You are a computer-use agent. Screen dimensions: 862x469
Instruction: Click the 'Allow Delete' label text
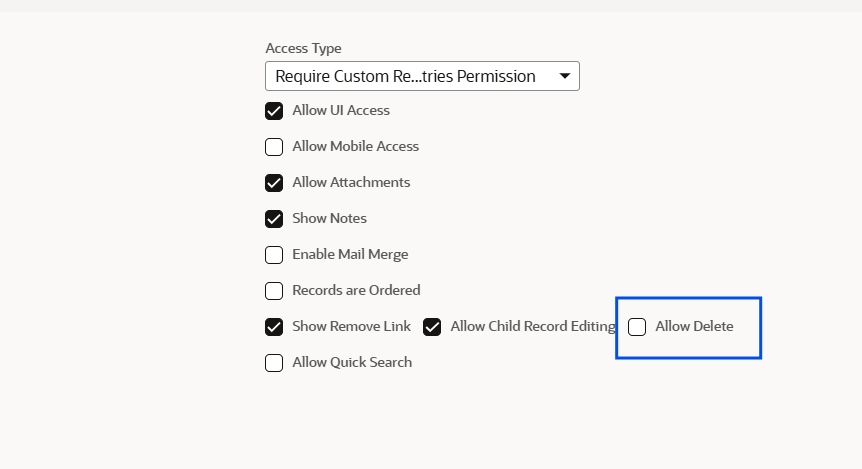pyautogui.click(x=694, y=326)
